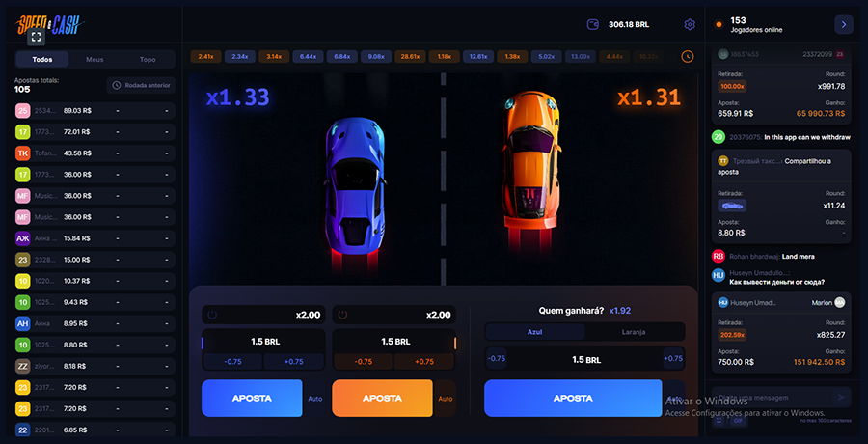The image size is (868, 444).
Task: Select the 6.44x history chip
Action: tap(308, 56)
